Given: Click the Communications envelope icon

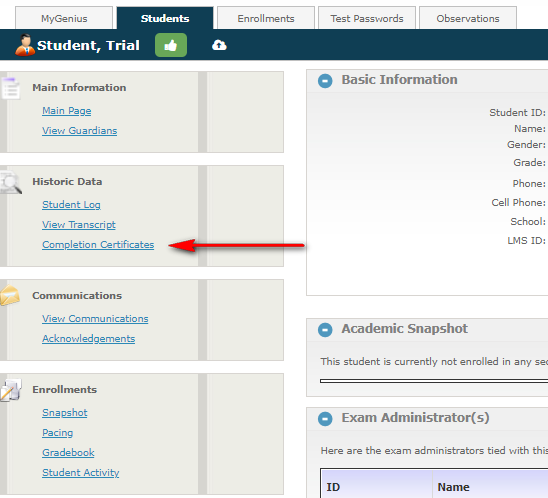Looking at the screenshot, I should point(10,296).
